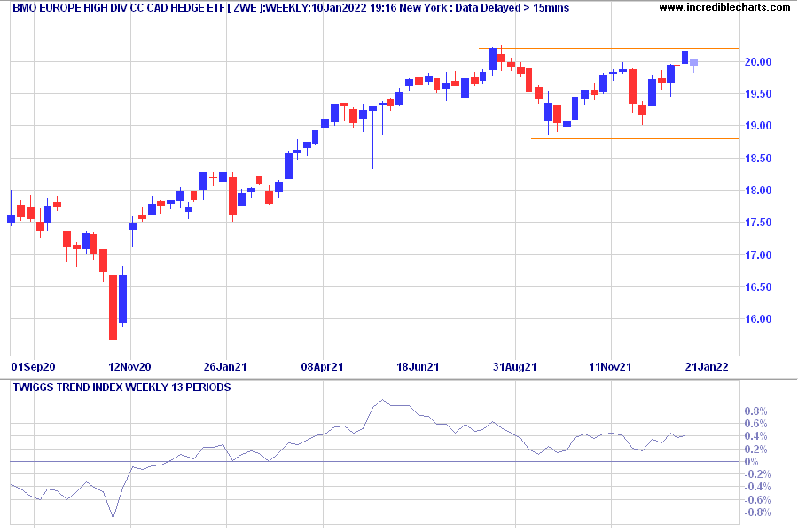
Task: Click the lower orange support line
Action: coord(635,138)
